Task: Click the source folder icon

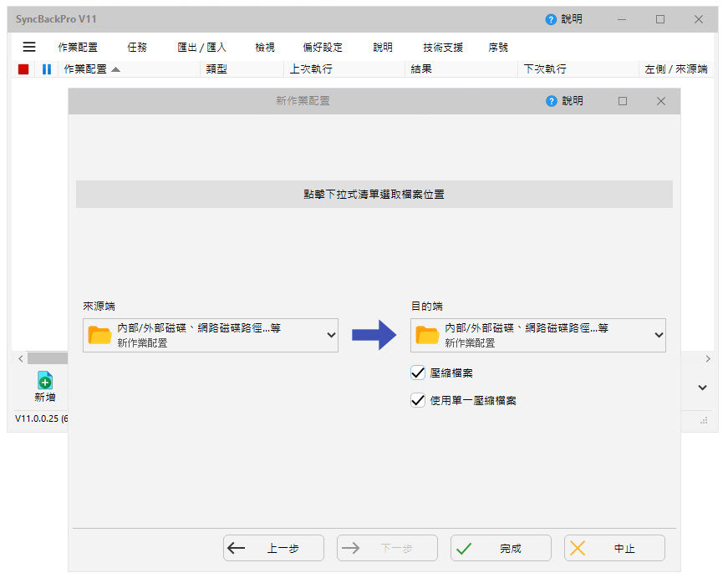Action: point(99,336)
